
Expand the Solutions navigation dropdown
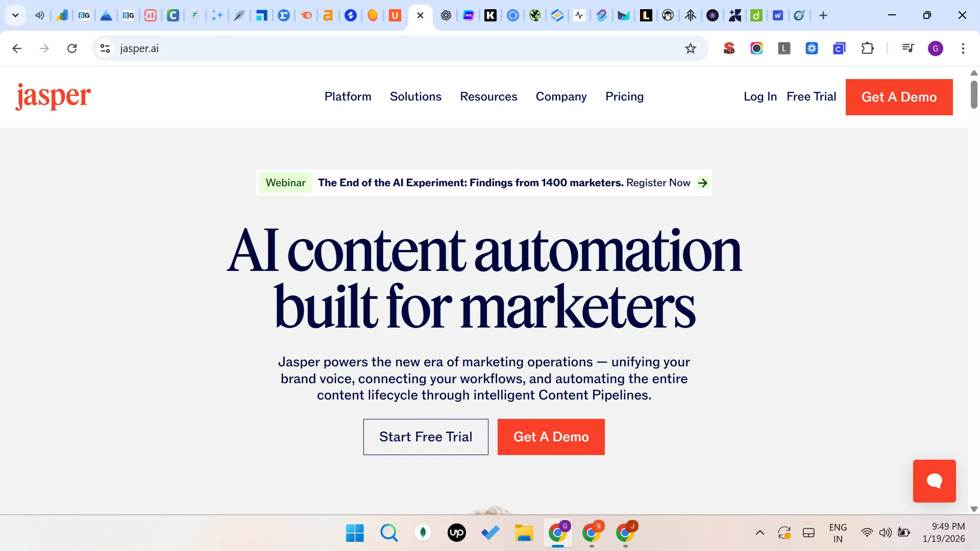point(415,97)
